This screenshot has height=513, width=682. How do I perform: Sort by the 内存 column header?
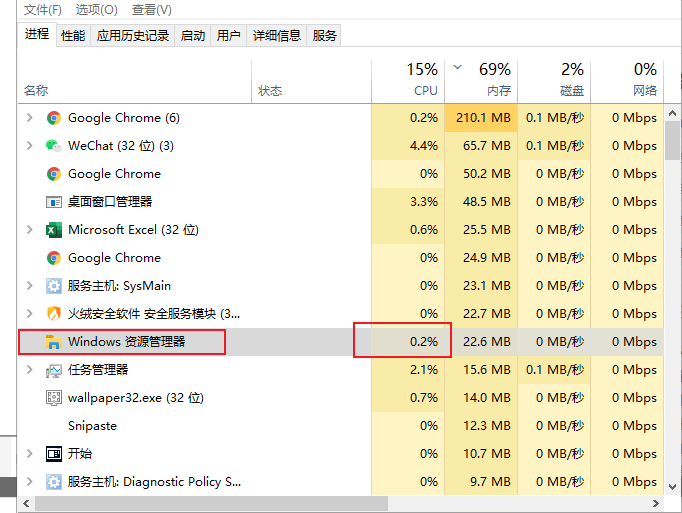pyautogui.click(x=481, y=82)
